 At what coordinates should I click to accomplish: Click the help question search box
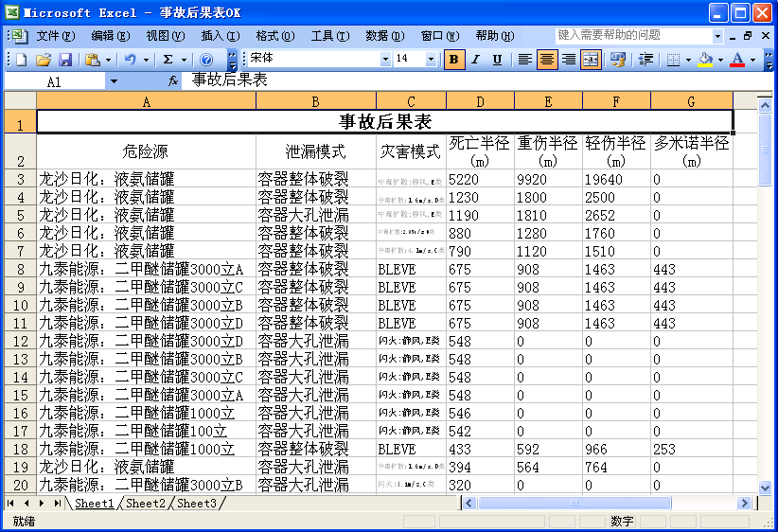pyautogui.click(x=632, y=35)
